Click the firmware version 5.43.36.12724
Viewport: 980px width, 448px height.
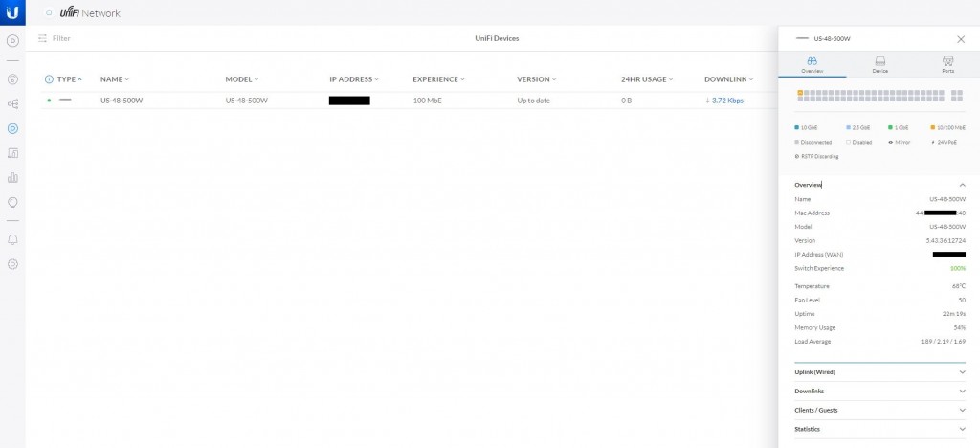click(x=947, y=240)
